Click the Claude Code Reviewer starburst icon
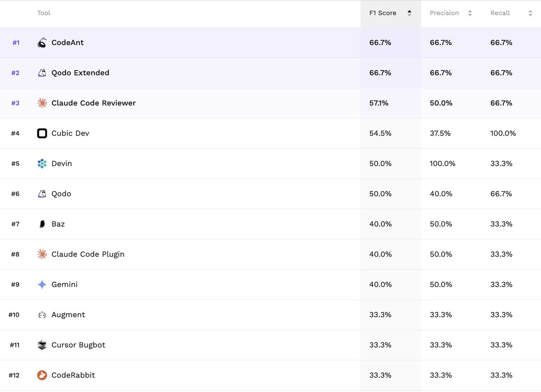The width and height of the screenshot is (541, 392). click(42, 103)
